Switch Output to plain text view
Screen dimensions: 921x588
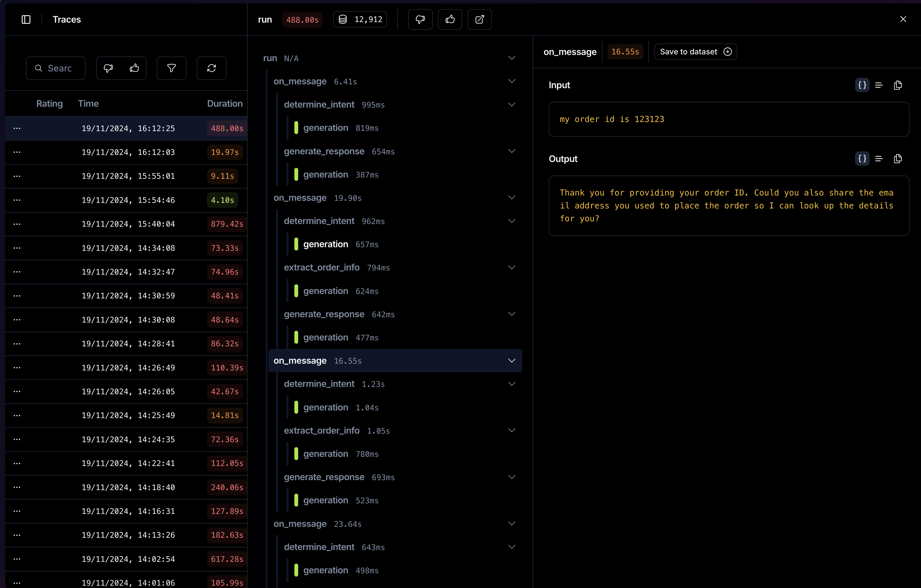879,159
